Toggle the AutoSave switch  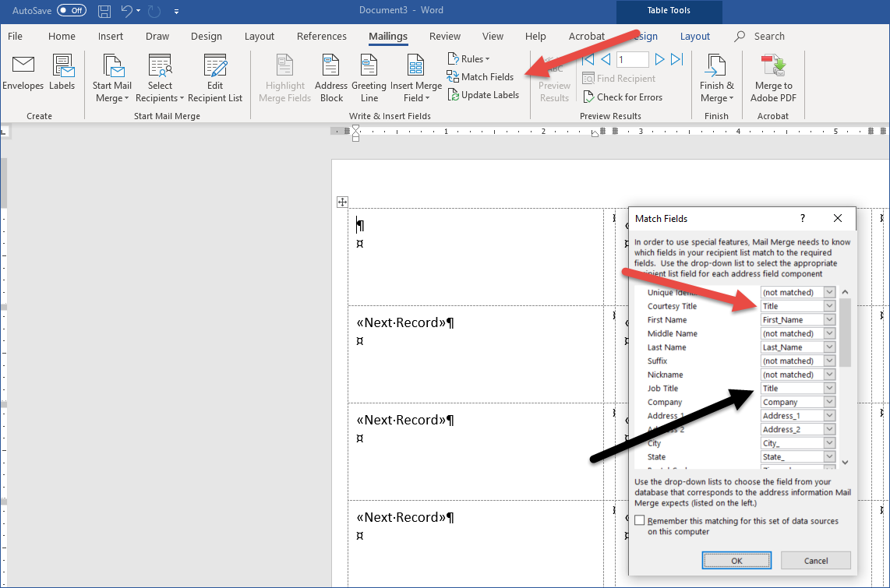(x=72, y=10)
